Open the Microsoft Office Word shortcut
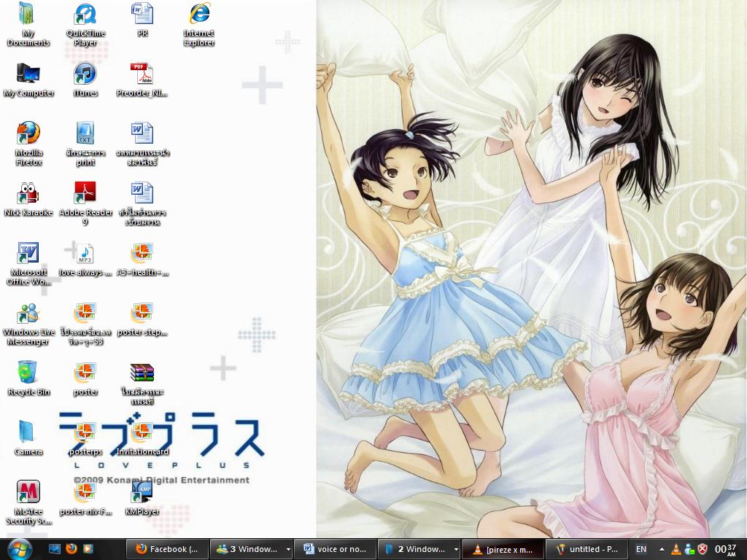The width and height of the screenshot is (747, 560). tap(28, 263)
